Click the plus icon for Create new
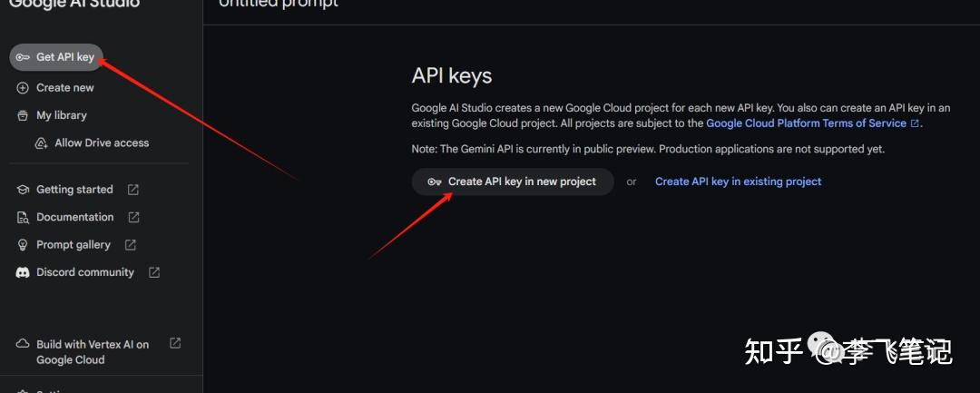 click(23, 88)
